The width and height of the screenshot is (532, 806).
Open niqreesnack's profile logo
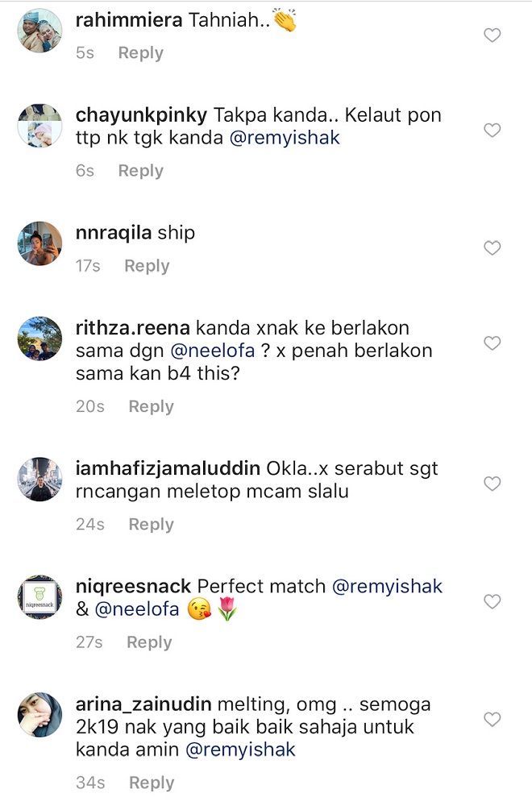pyautogui.click(x=39, y=597)
